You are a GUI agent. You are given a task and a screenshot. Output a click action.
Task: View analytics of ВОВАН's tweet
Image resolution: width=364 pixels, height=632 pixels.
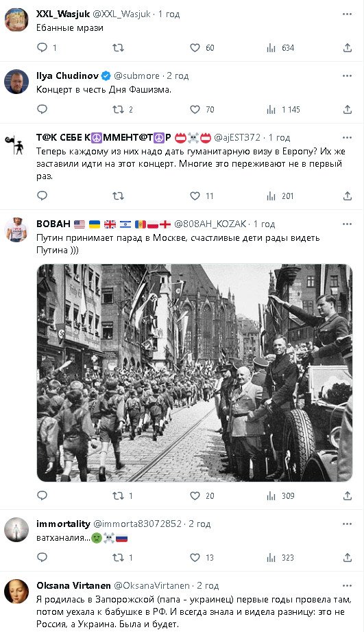pyautogui.click(x=280, y=495)
